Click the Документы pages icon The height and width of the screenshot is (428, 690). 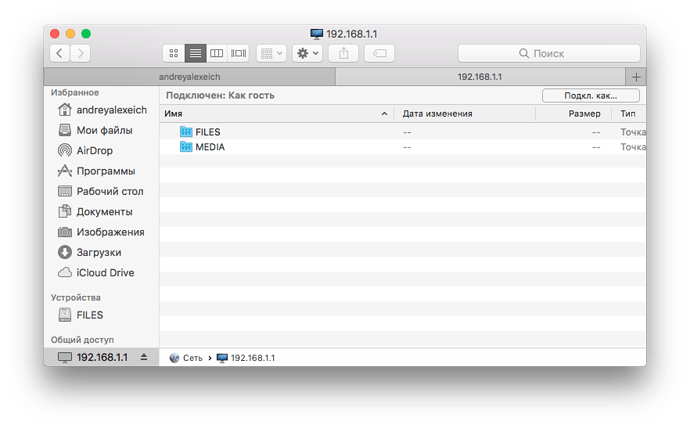click(x=65, y=211)
